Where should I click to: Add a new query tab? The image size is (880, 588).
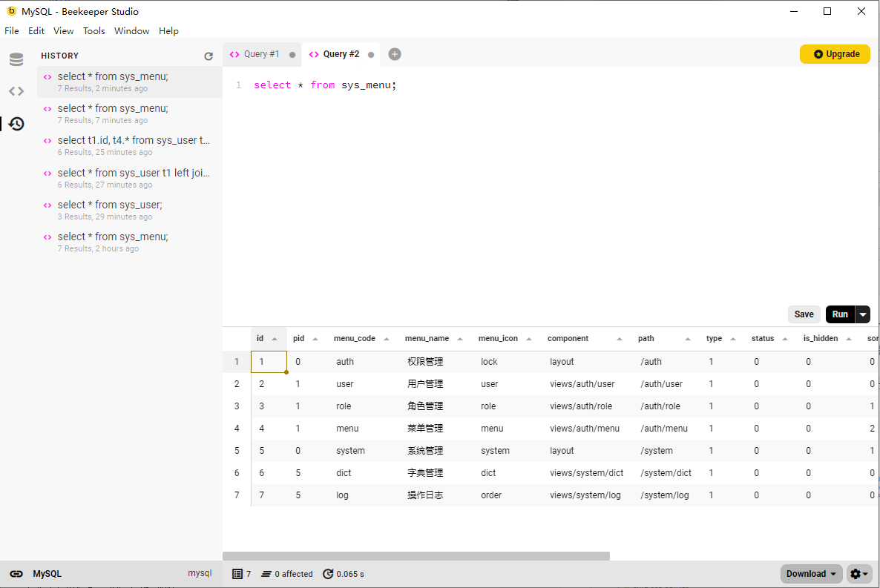(395, 54)
